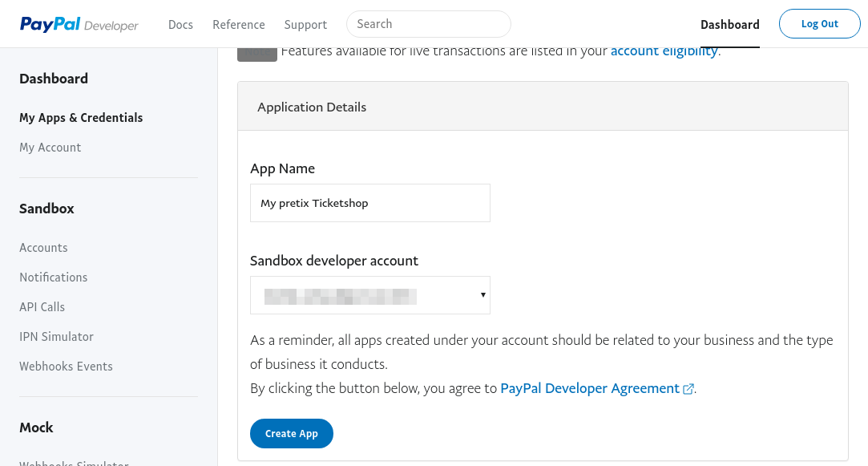
Task: Switch to the Dashboard tab
Action: pos(729,25)
